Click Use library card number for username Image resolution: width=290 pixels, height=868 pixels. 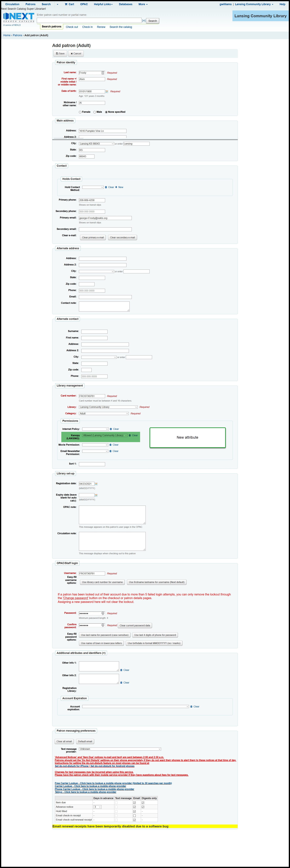102,582
